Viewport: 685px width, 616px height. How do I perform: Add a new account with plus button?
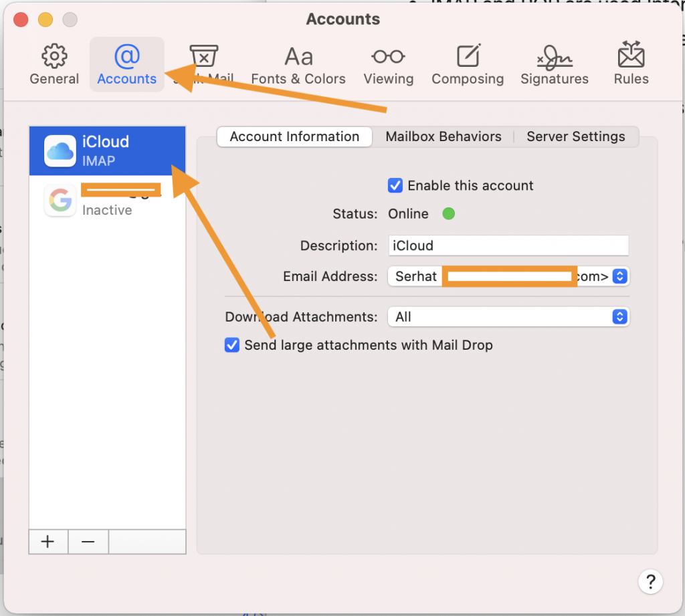(x=48, y=542)
